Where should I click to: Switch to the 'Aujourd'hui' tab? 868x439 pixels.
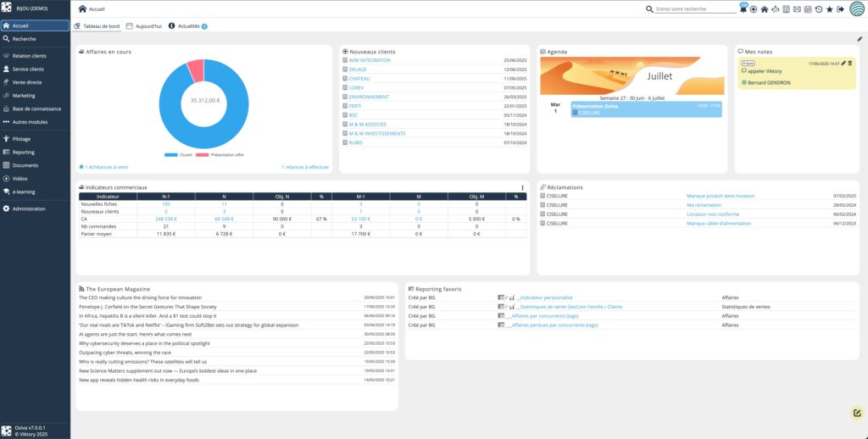coord(144,26)
